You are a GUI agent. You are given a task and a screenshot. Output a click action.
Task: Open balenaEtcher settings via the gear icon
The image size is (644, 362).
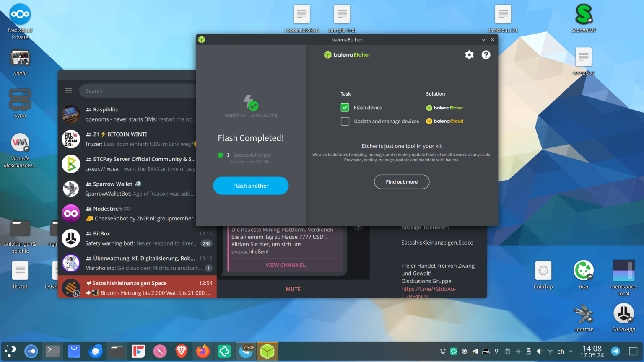[469, 54]
